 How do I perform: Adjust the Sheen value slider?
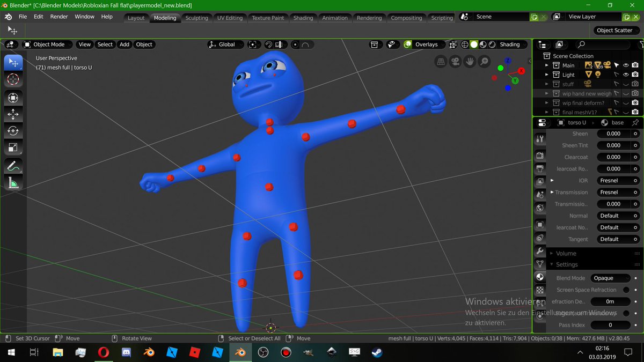pos(614,134)
